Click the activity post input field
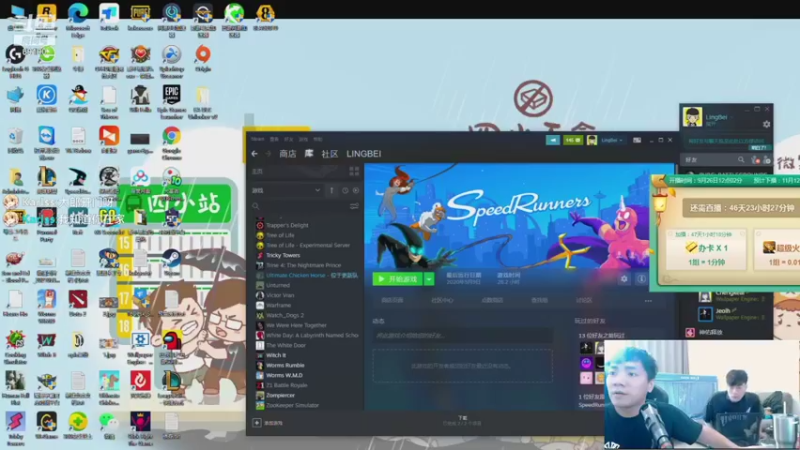 coord(462,336)
